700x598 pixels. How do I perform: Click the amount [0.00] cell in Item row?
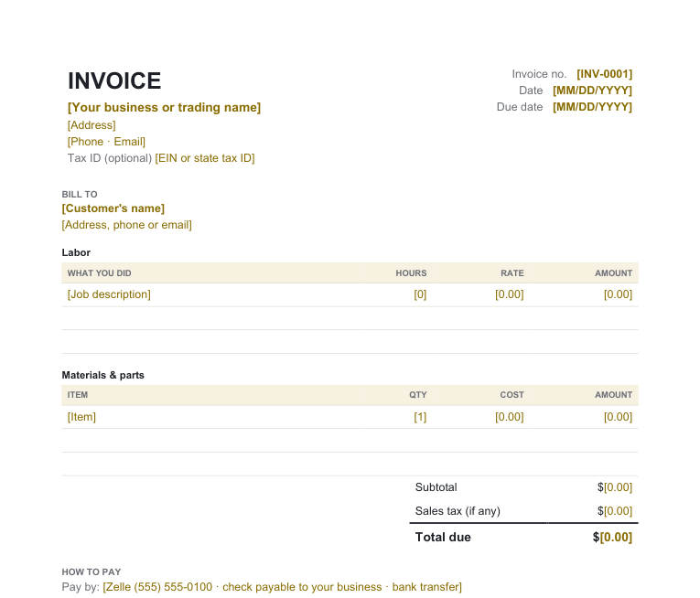tap(618, 417)
